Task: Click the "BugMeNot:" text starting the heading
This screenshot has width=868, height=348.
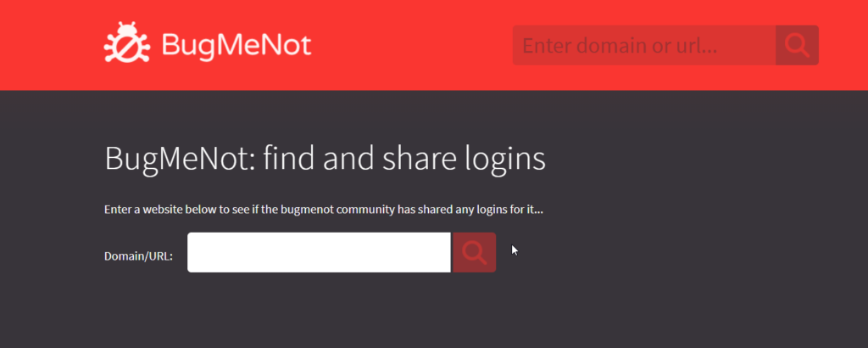Action: click(x=181, y=159)
